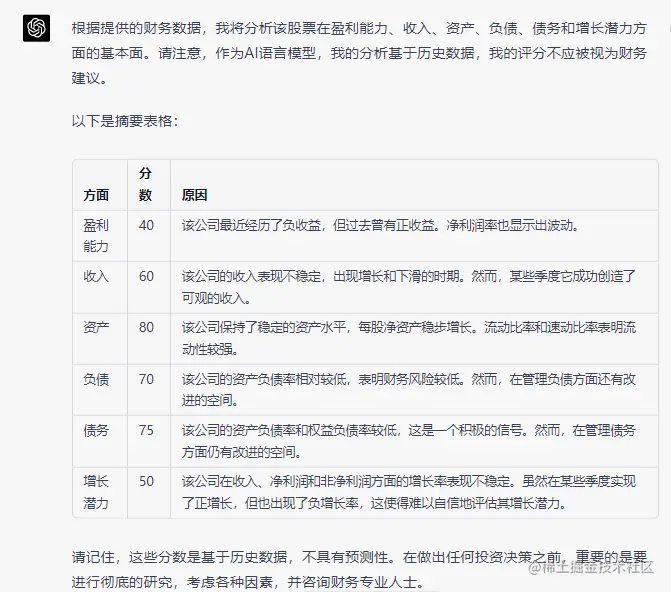Click the score 75 for 债务
Viewport: 671px width, 592px height.
point(146,430)
